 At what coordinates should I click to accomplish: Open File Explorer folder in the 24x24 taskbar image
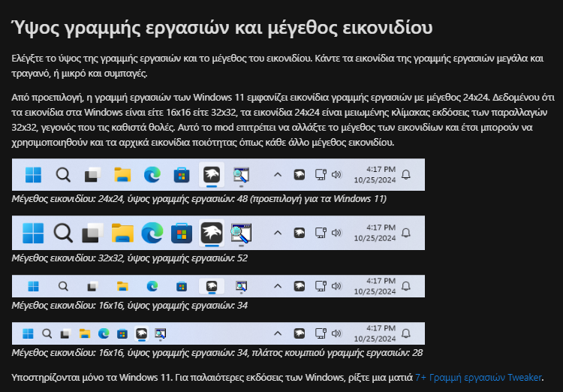point(122,175)
